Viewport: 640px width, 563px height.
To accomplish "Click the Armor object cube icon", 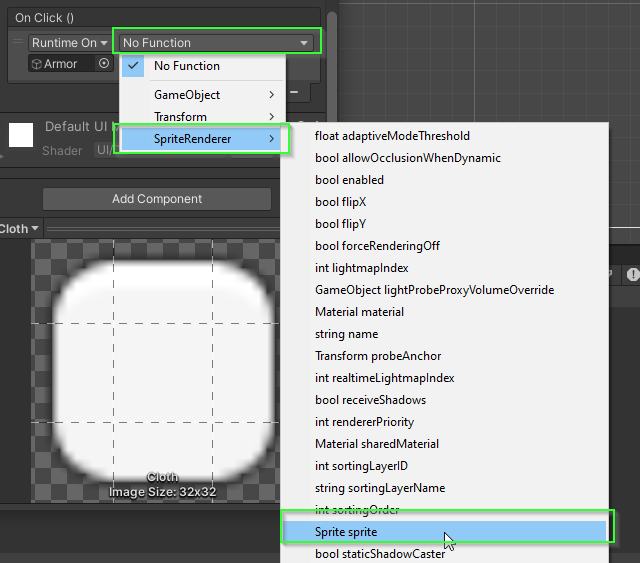I will [36, 64].
